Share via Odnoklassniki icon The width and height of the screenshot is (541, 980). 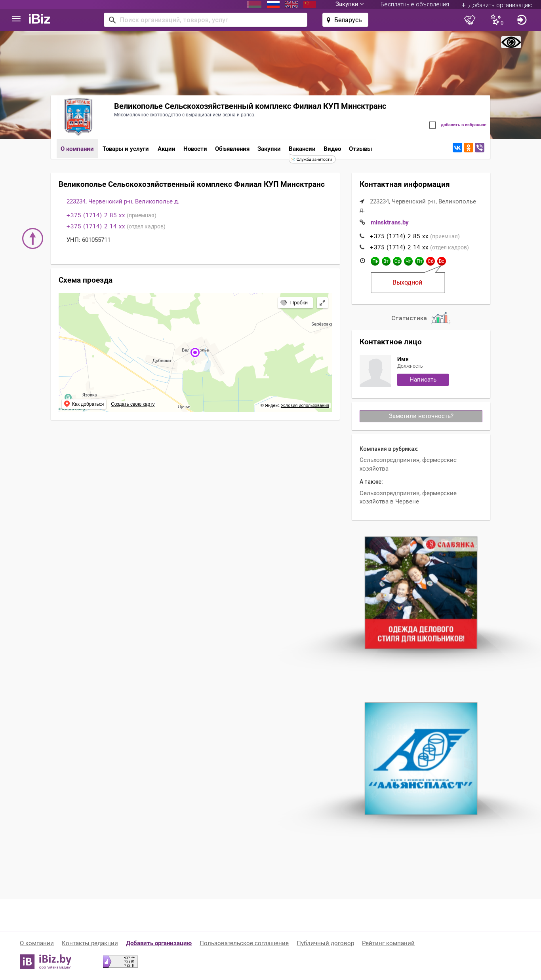point(469,148)
